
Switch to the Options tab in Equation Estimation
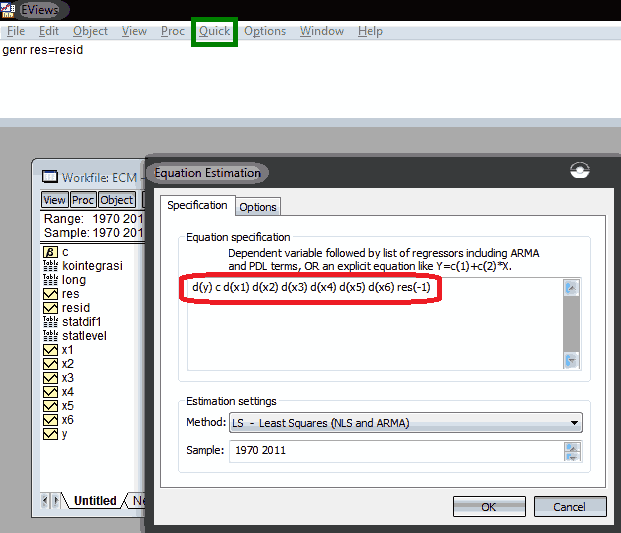pos(258,207)
